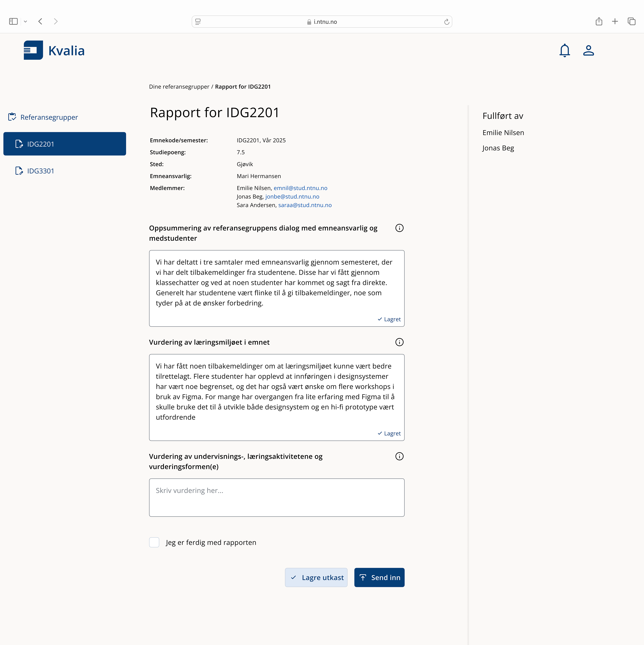This screenshot has width=644, height=645.
Task: Show info for the Oppsummering section
Action: click(399, 228)
